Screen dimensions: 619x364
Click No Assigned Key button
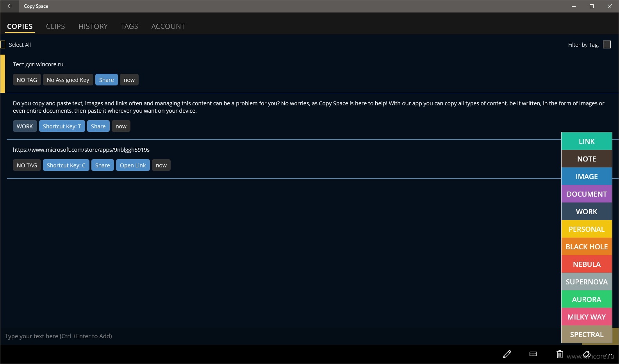(68, 80)
